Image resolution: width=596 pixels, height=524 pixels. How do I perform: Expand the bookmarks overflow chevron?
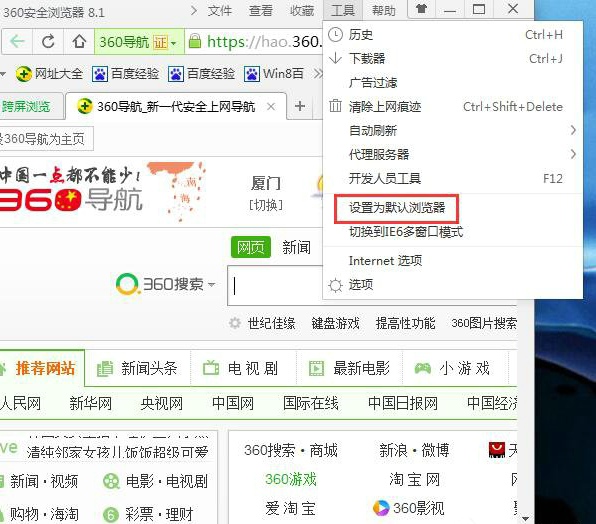(x=318, y=74)
